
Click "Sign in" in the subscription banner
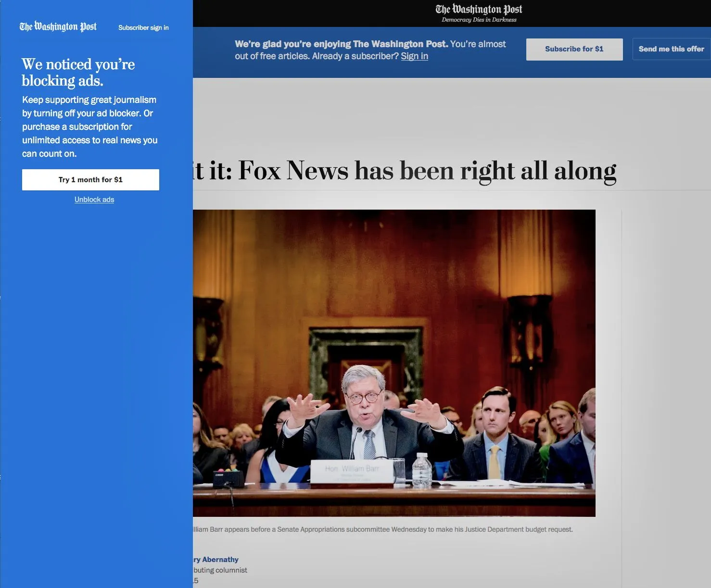[414, 56]
